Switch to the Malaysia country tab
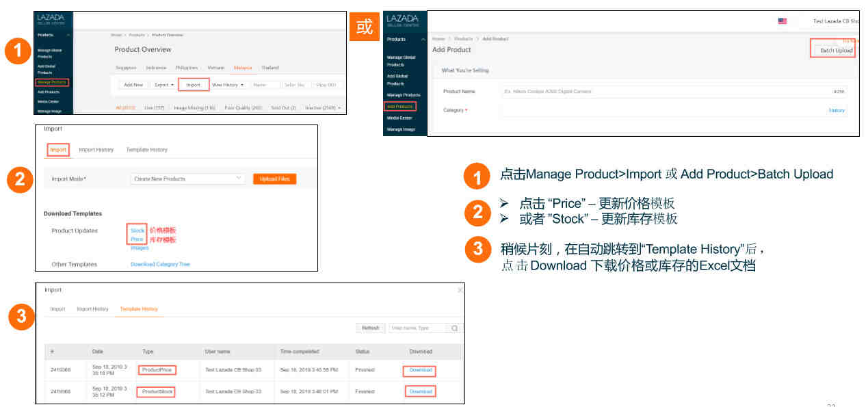868x407 pixels. (242, 68)
